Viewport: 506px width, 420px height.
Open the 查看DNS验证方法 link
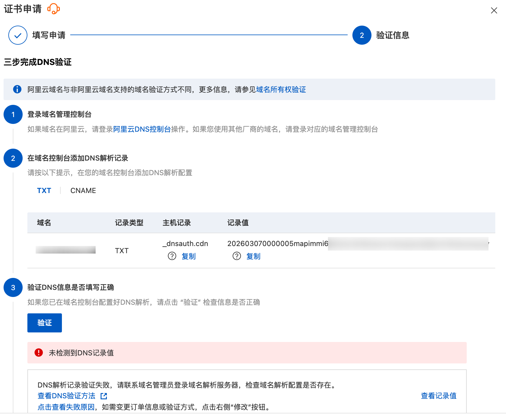66,396
